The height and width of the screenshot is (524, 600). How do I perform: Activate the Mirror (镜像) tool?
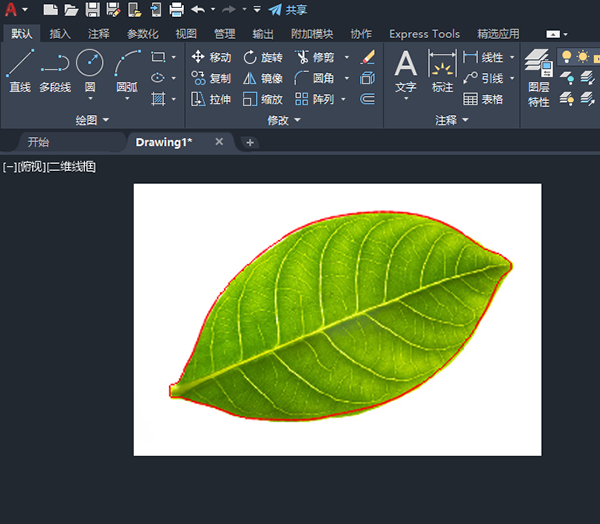coord(262,78)
